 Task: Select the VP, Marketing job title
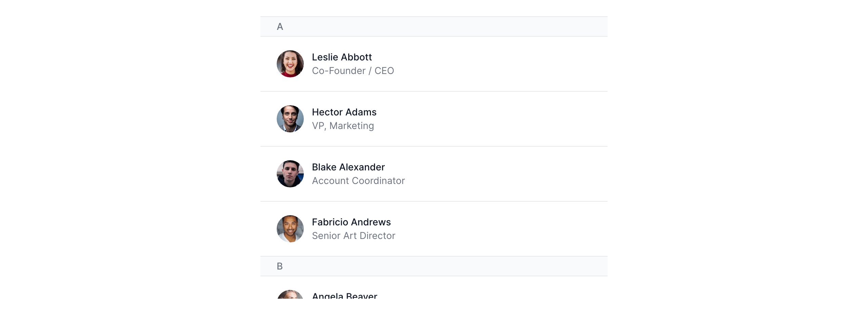343,126
